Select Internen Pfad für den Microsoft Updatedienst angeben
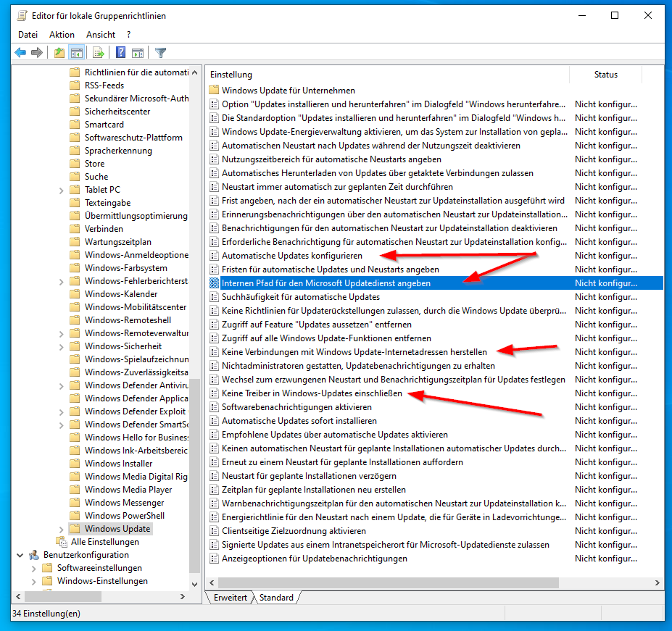Image resolution: width=672 pixels, height=631 pixels. [x=436, y=283]
